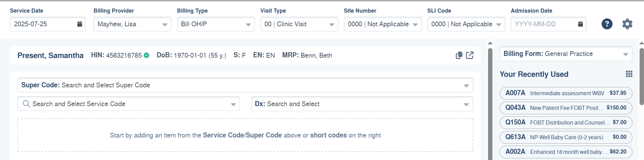The height and width of the screenshot is (160, 644).
Task: Click the green HIN verified checkmark
Action: pos(146,55)
